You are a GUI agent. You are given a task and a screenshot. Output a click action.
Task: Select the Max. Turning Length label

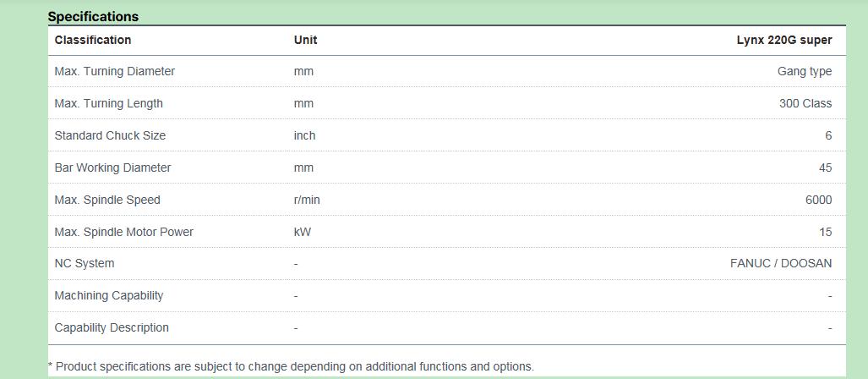tap(108, 103)
